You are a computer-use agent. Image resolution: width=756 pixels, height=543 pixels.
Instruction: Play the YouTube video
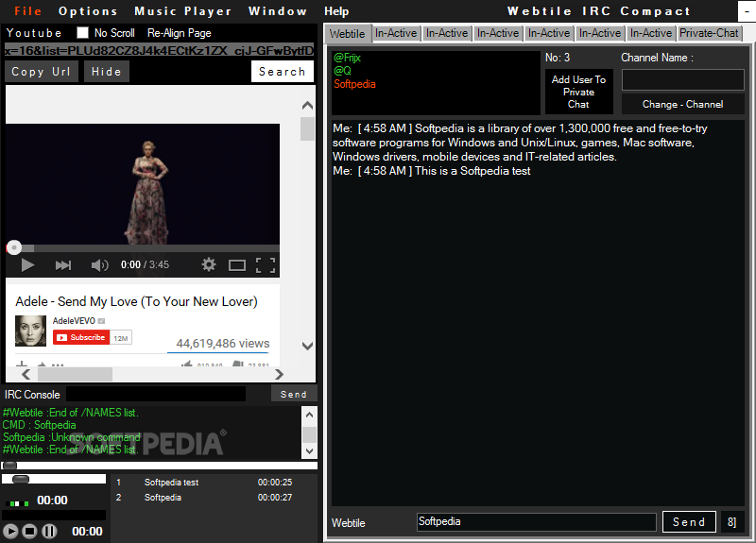(27, 265)
